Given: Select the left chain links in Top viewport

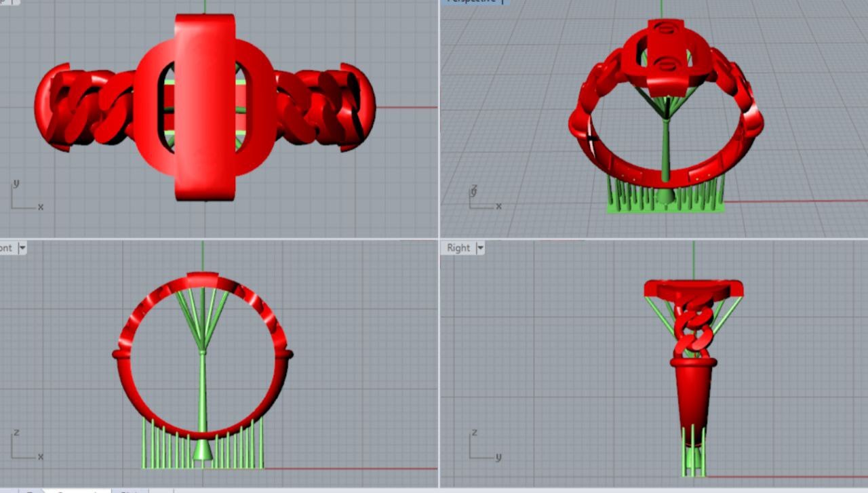Looking at the screenshot, I should click(x=85, y=109).
